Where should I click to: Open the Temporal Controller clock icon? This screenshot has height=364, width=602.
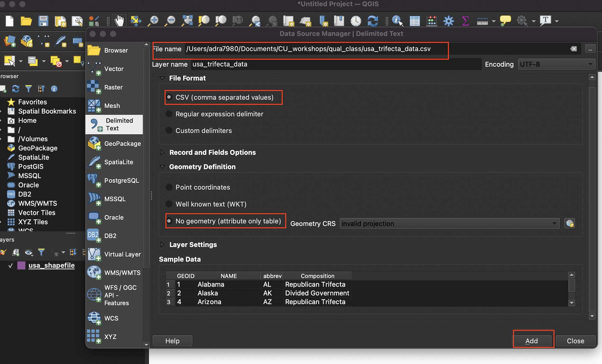click(356, 21)
